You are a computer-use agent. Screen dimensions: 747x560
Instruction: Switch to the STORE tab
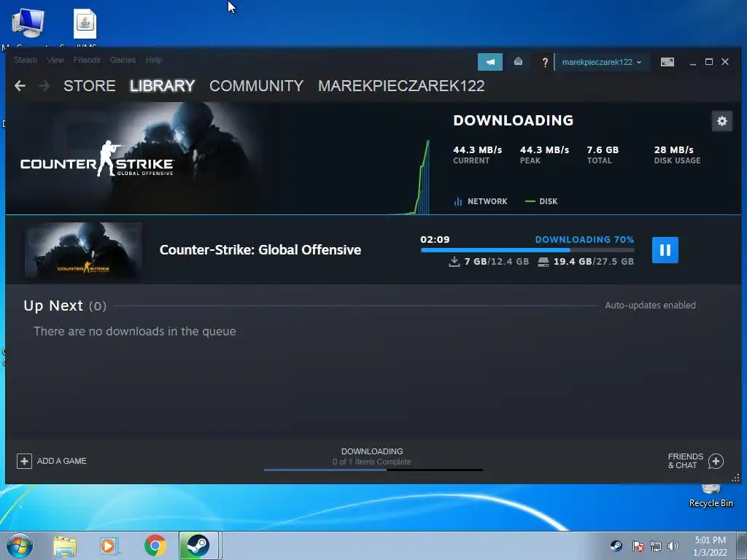tap(90, 86)
